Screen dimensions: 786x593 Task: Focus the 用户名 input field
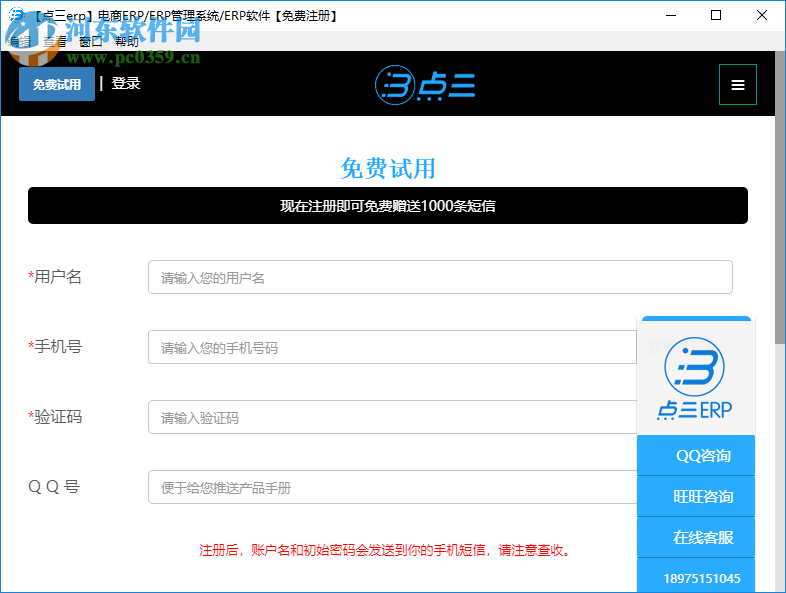coord(440,277)
